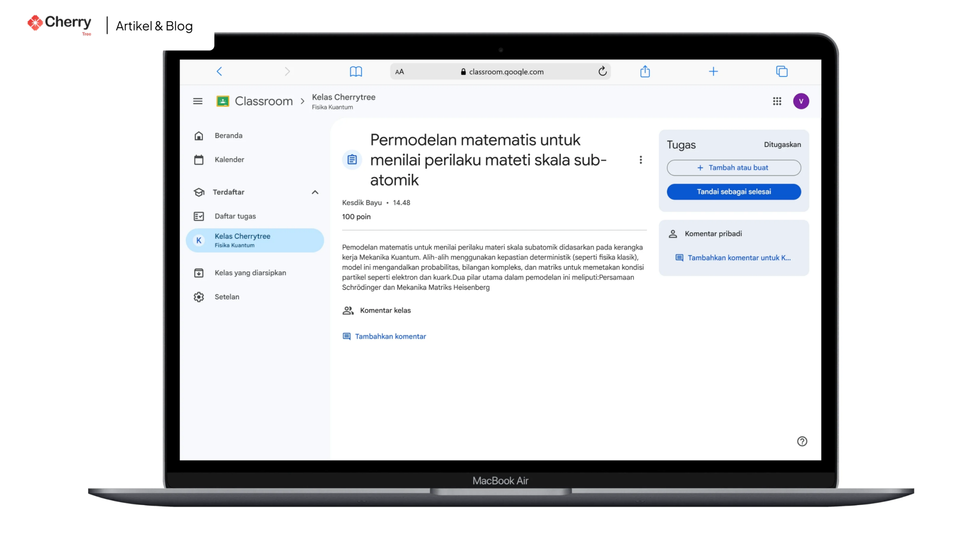Viewport: 980px width, 551px height.
Task: Open the hamburger main menu
Action: 198,101
